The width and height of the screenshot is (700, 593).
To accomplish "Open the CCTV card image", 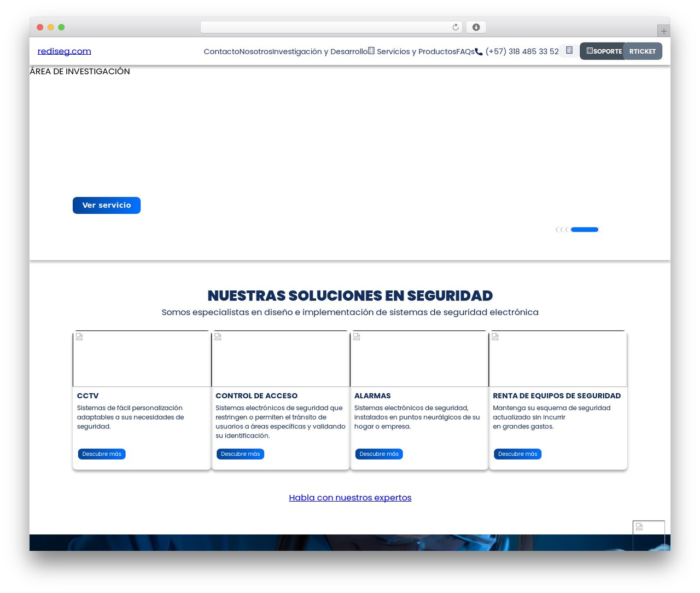I will pyautogui.click(x=142, y=359).
